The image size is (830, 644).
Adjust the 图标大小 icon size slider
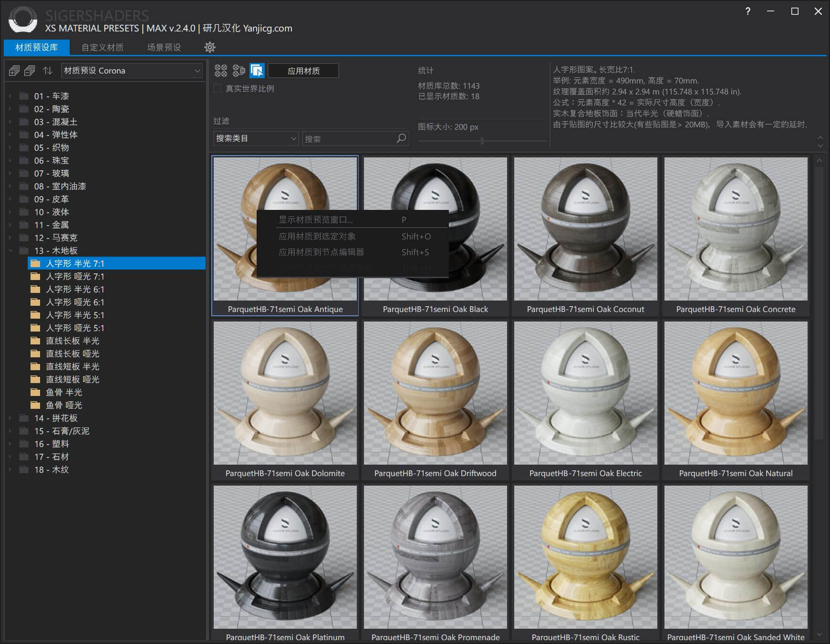coord(482,141)
